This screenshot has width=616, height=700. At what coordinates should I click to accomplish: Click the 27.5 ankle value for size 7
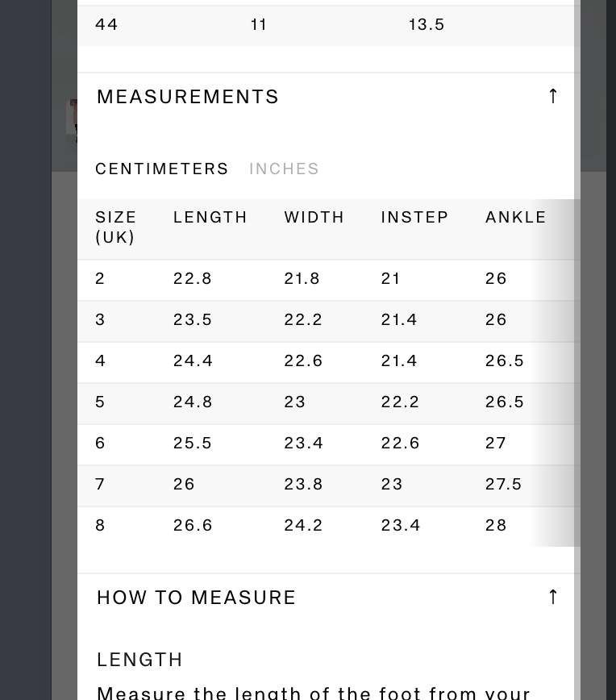pos(504,484)
